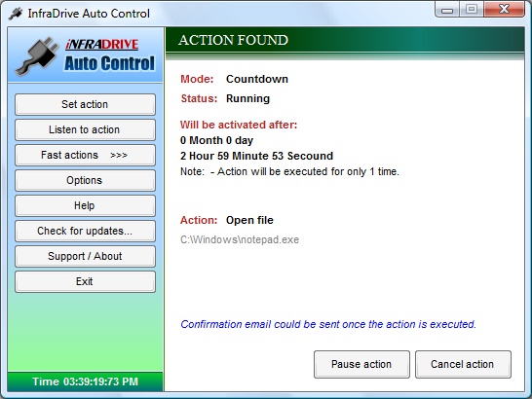Select Listen to action

pos(85,129)
